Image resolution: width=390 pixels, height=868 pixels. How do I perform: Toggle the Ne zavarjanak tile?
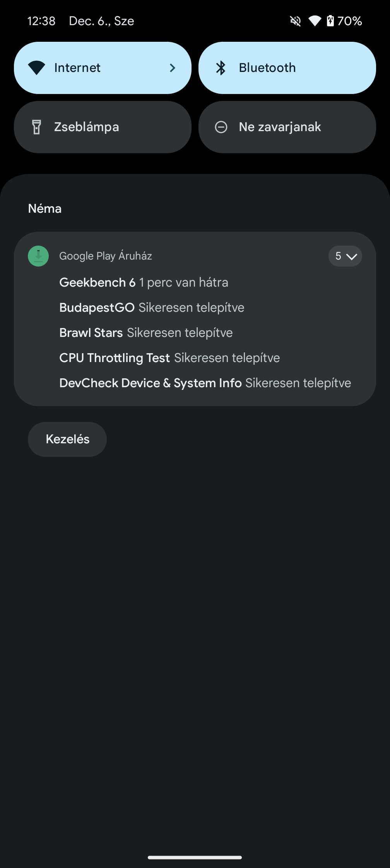pos(287,127)
